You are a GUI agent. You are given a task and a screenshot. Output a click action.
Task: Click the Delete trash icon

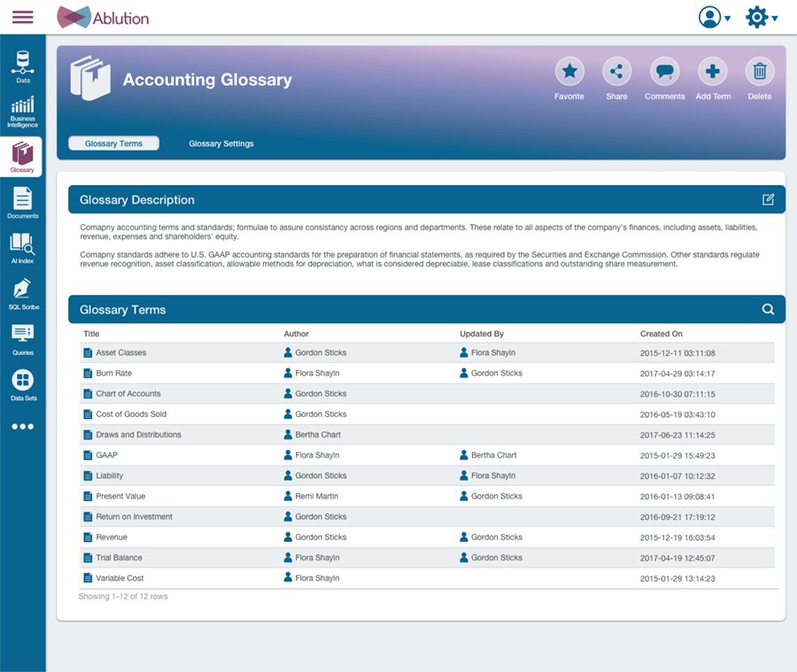tap(760, 71)
